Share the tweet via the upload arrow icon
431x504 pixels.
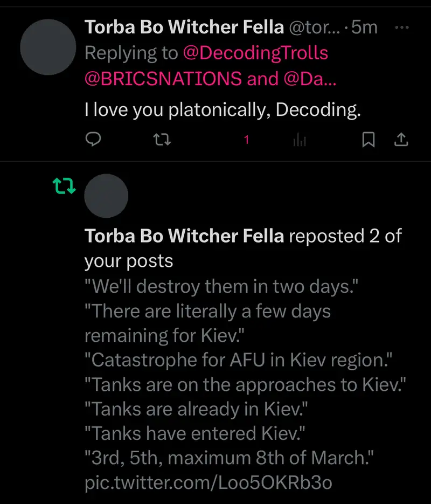click(401, 140)
